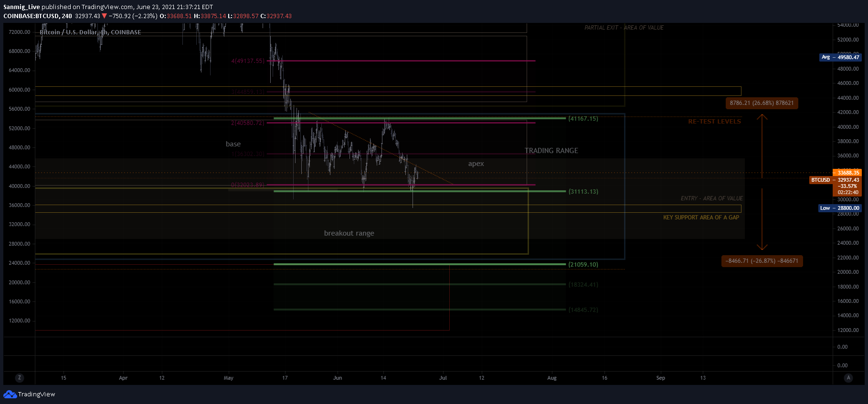Screen dimensions: 868x404
Task: Click the Aug date on time axis
Action: (552, 378)
